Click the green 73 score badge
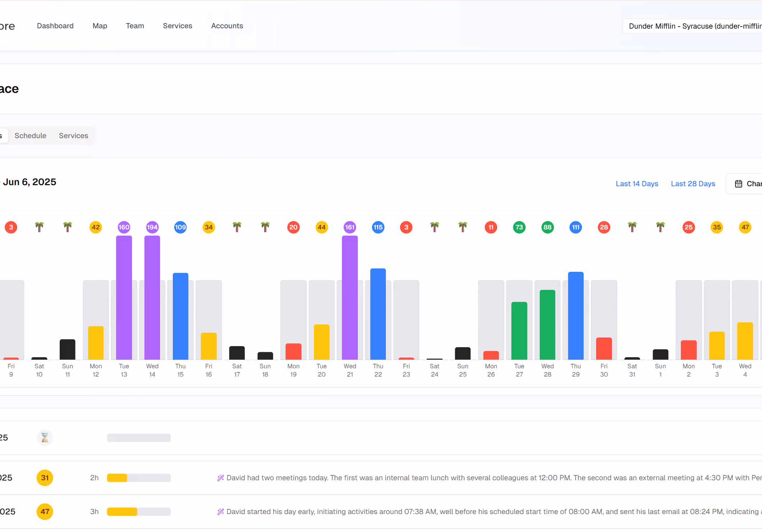This screenshot has height=532, width=762. coord(519,227)
